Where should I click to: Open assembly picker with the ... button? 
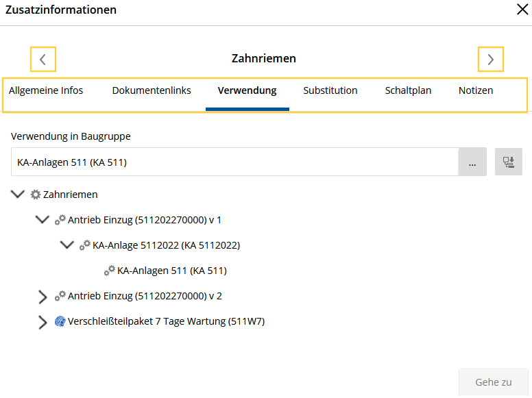[472, 162]
